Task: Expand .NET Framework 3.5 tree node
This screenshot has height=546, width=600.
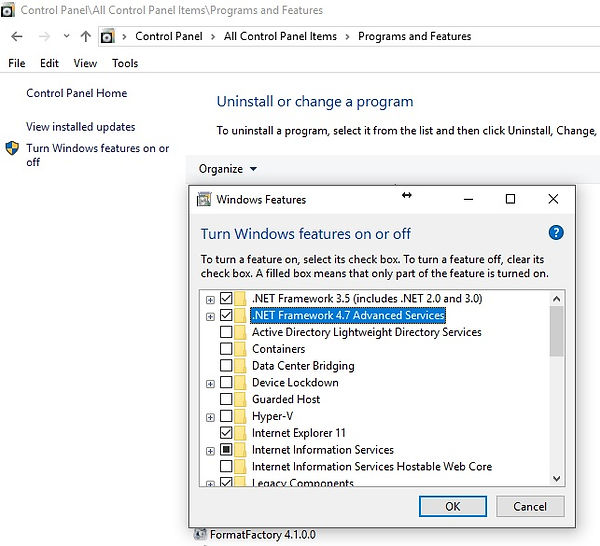Action: [210, 300]
